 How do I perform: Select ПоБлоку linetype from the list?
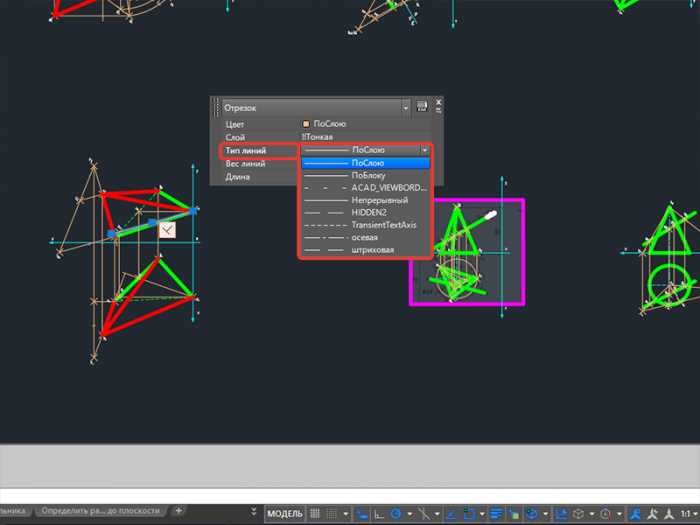(x=366, y=175)
